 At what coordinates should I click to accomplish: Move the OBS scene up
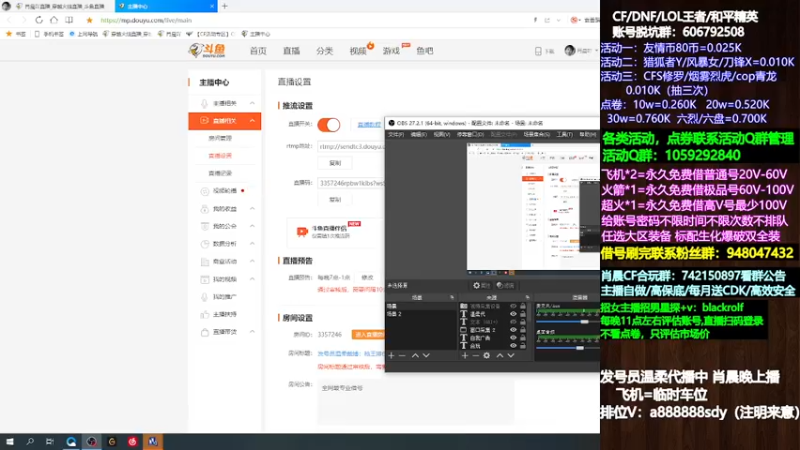click(x=415, y=356)
